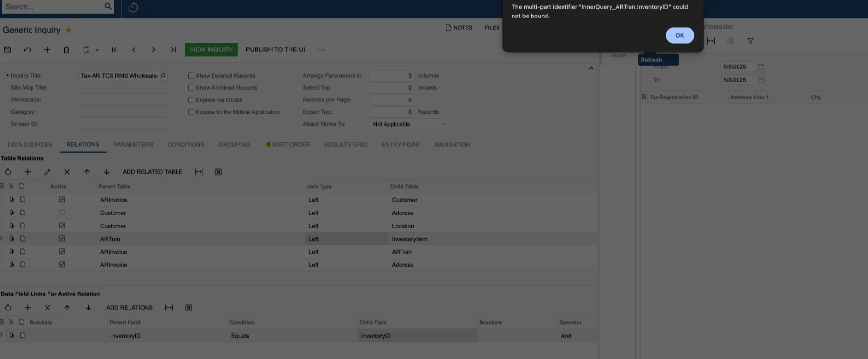Click the Save icon in the inquiry toolbar
Screen dimensions: 868x359
pos(8,49)
